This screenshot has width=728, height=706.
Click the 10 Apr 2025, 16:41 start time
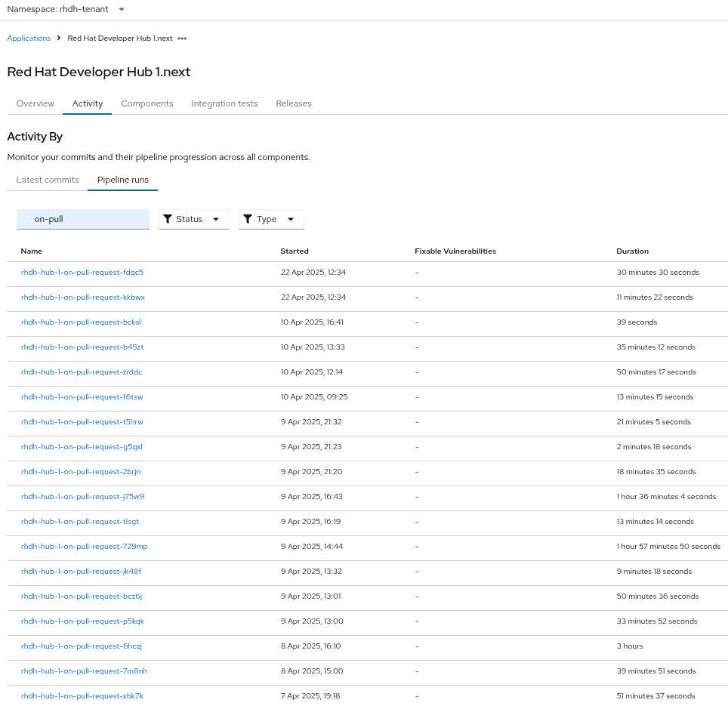(x=312, y=322)
